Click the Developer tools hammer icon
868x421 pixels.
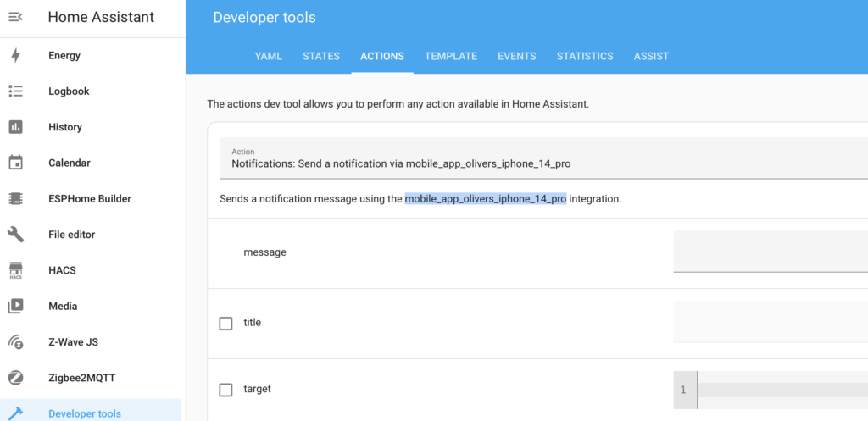tap(15, 413)
